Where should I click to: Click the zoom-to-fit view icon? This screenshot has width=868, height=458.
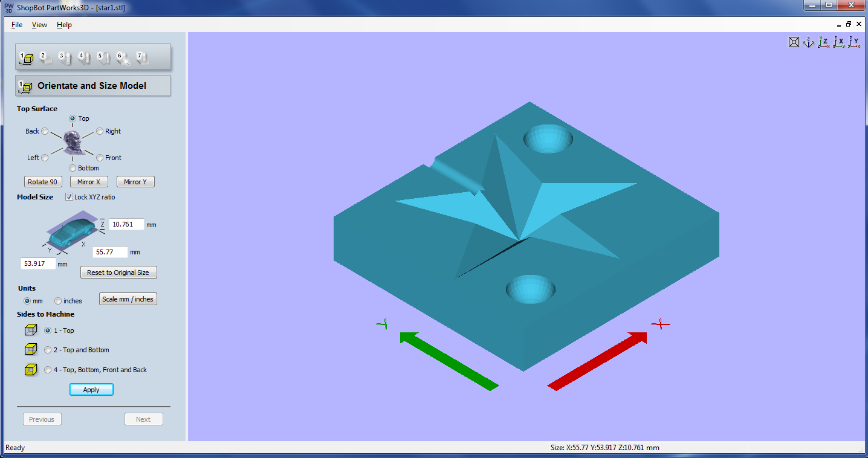tap(794, 42)
